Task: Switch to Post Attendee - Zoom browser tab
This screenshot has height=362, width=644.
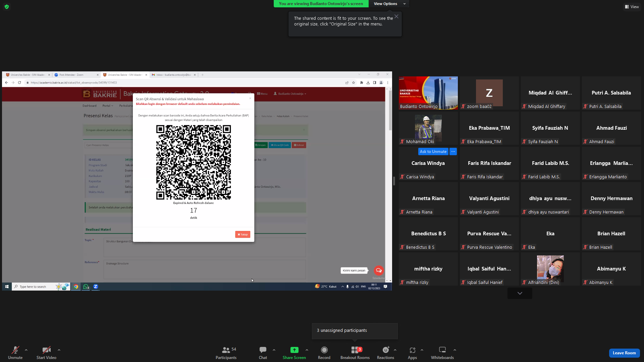Action: pos(76,75)
